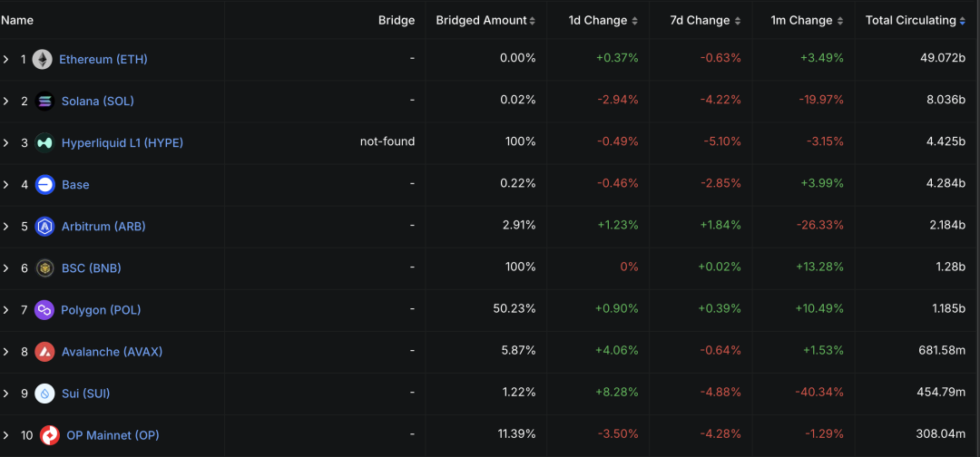Sort by Total Circulating column
This screenshot has width=980, height=457.
tap(915, 20)
